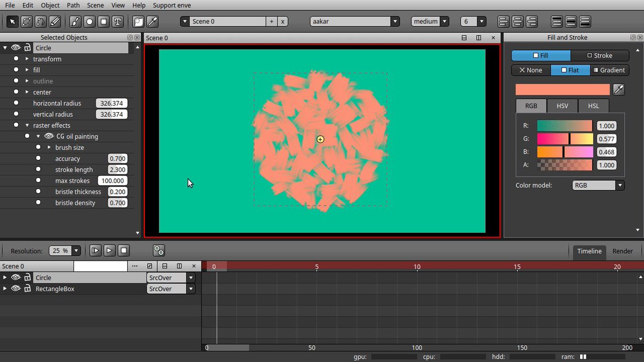Expand the transform property
Screen dimensions: 644x362
[27, 59]
